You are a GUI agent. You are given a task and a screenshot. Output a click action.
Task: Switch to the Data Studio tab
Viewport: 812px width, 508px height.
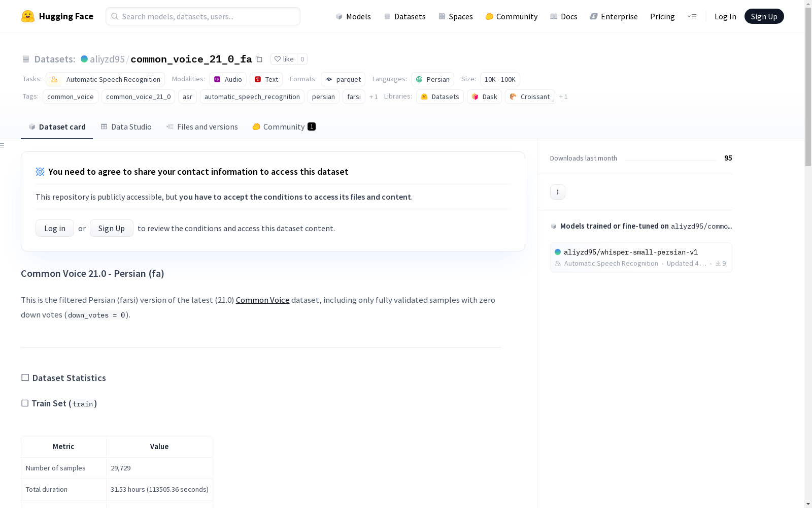click(126, 127)
